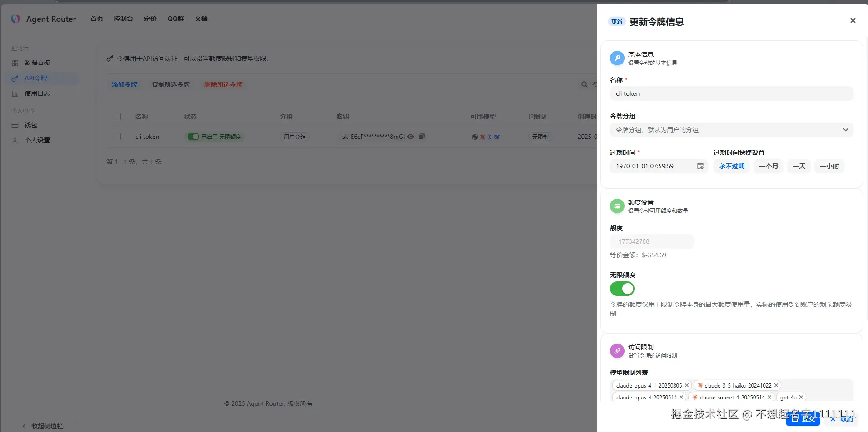Click the chevron icon beside 收起侧边栏
Viewport: 868px width, 432px height.
[24, 426]
